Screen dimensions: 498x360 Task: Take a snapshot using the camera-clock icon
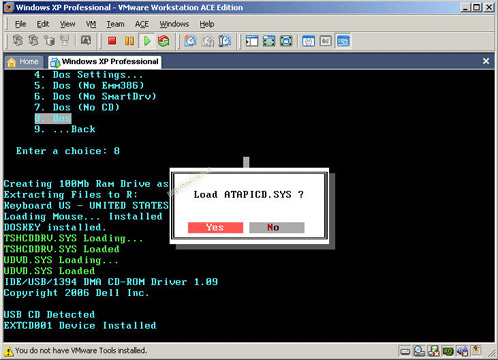pos(190,41)
